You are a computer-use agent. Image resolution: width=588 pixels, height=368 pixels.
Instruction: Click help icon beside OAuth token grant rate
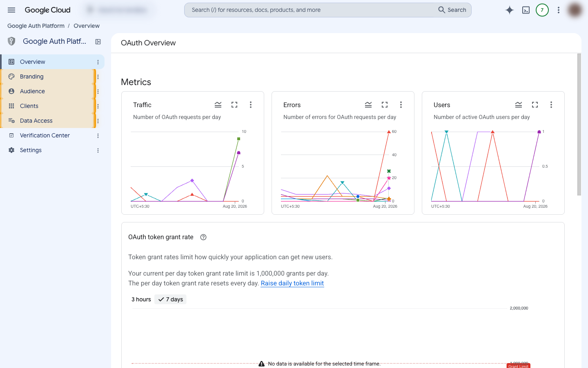pos(203,237)
